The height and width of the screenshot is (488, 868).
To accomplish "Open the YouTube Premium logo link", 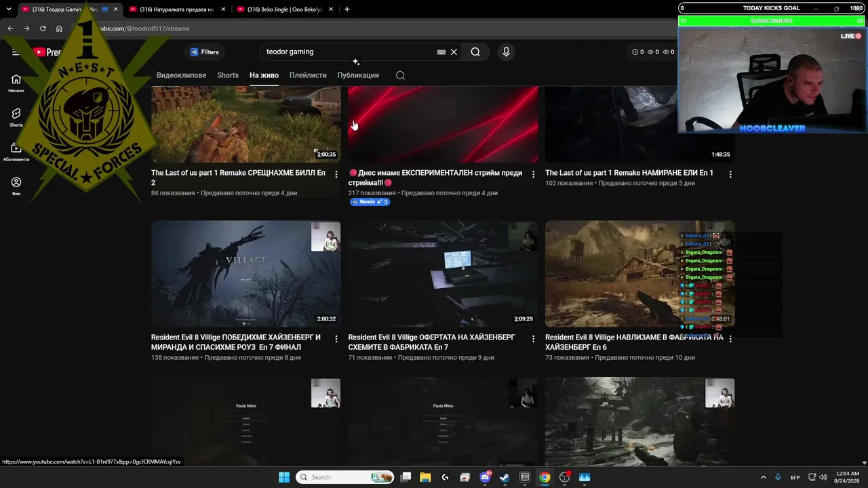I will 46,52.
